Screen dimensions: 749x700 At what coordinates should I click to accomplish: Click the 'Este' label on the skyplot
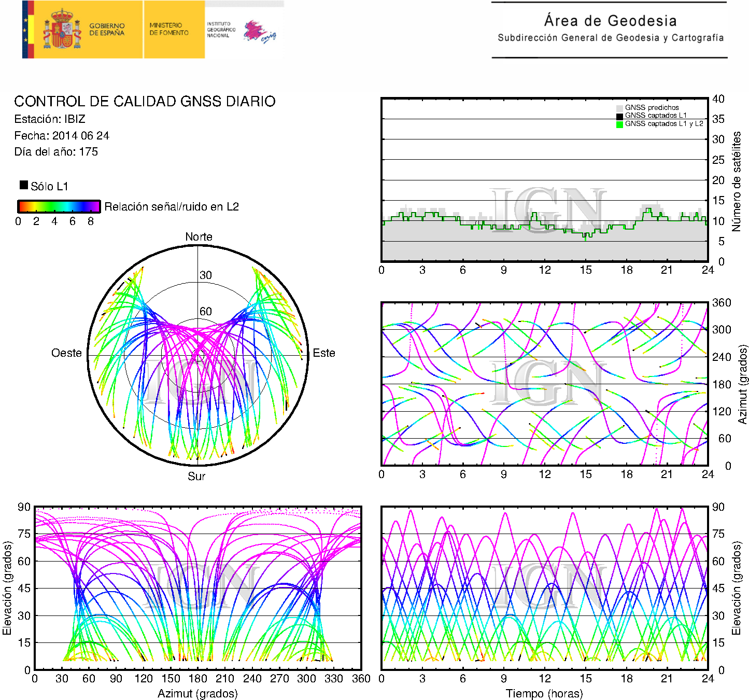tap(324, 353)
